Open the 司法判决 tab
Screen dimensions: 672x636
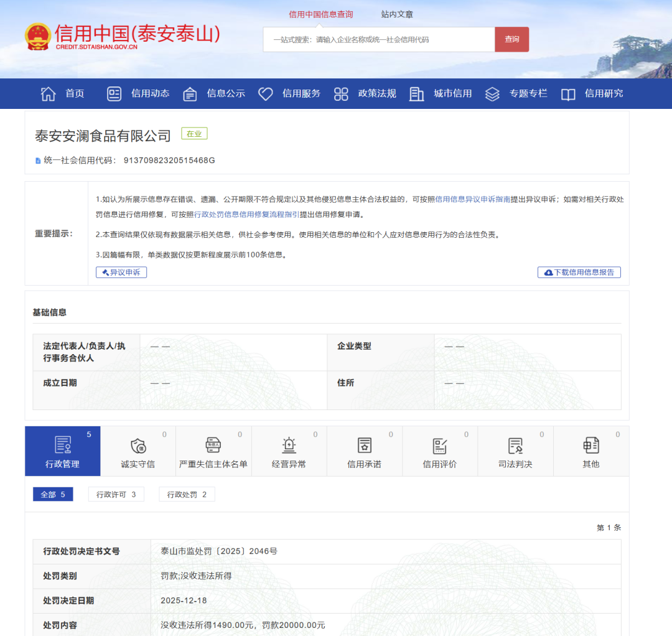point(515,452)
